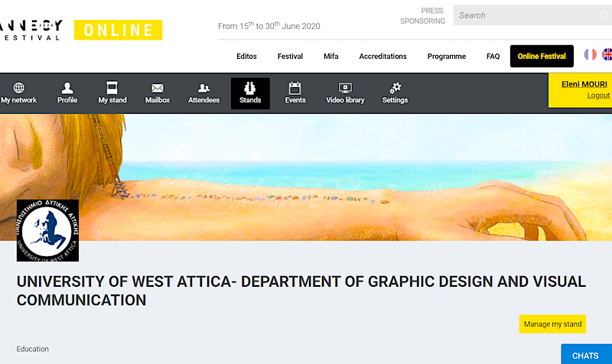Click the PRESS link

tap(432, 11)
